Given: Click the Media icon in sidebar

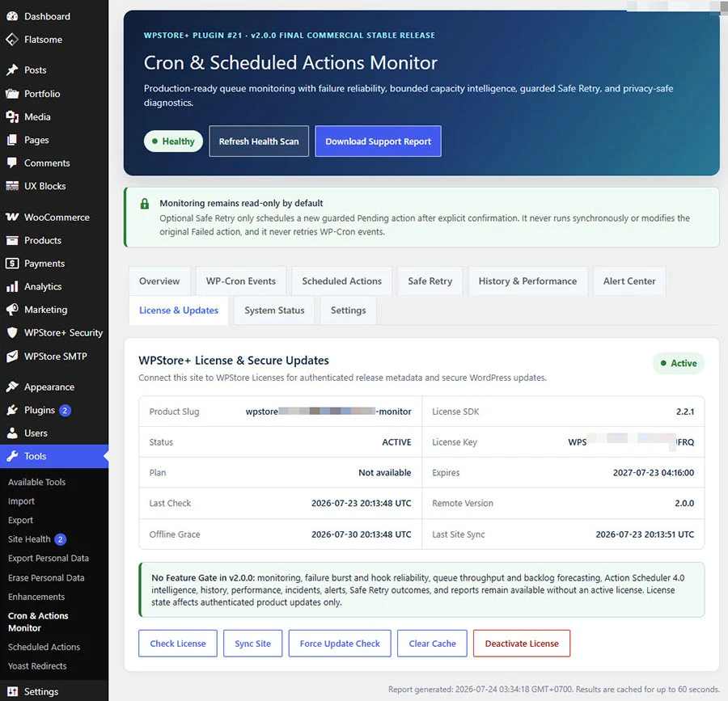Looking at the screenshot, I should [x=12, y=117].
